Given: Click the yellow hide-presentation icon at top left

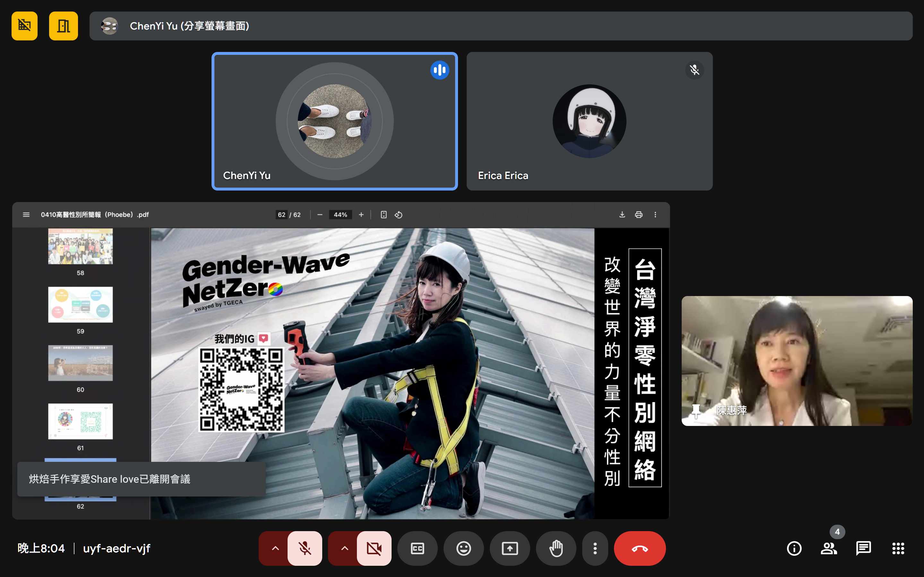Looking at the screenshot, I should tap(24, 26).
